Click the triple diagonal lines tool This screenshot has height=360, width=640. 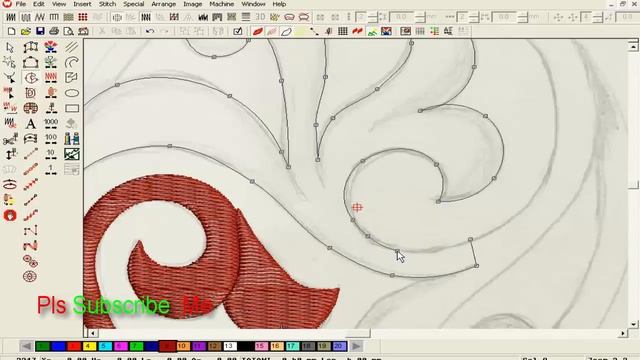(x=72, y=47)
